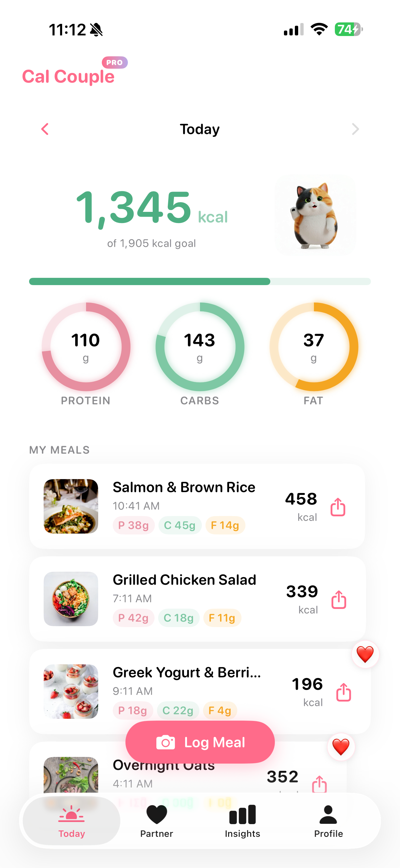The width and height of the screenshot is (400, 868).
Task: Toggle heart reaction on Greek Yogurt meal
Action: 365,654
